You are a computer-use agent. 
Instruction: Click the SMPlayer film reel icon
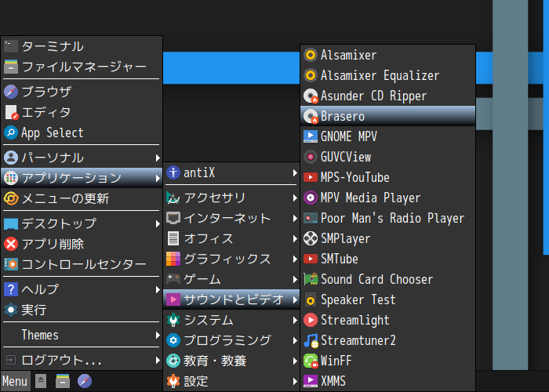point(311,238)
